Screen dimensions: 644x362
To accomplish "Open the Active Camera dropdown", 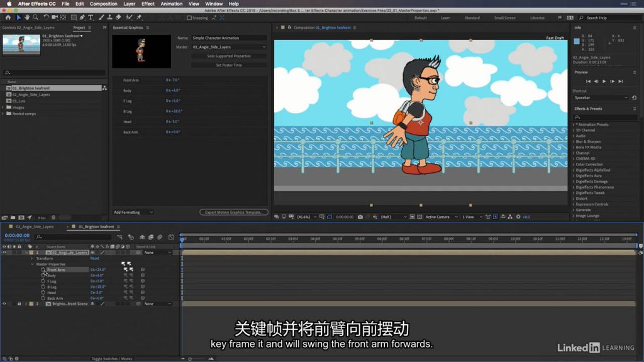I will point(441,217).
